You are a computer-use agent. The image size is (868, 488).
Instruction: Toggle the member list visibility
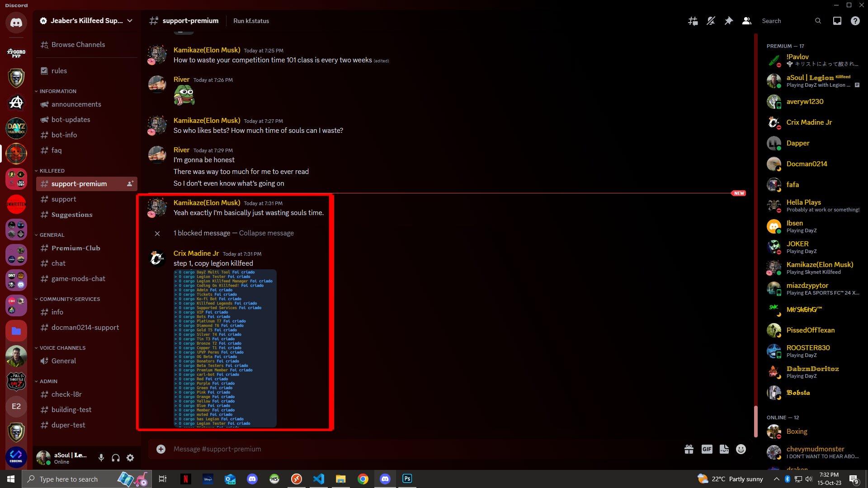coord(747,21)
